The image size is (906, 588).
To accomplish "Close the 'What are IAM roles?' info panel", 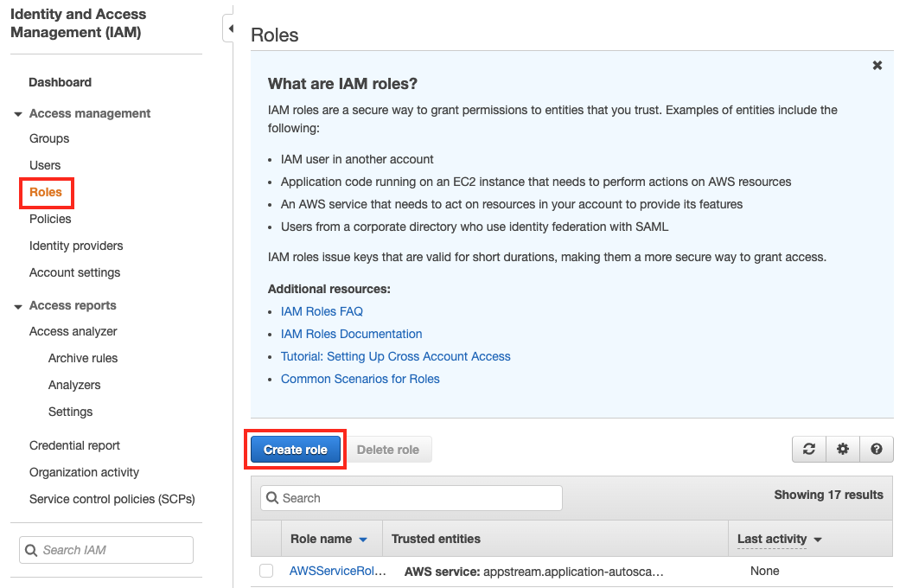I will point(877,66).
